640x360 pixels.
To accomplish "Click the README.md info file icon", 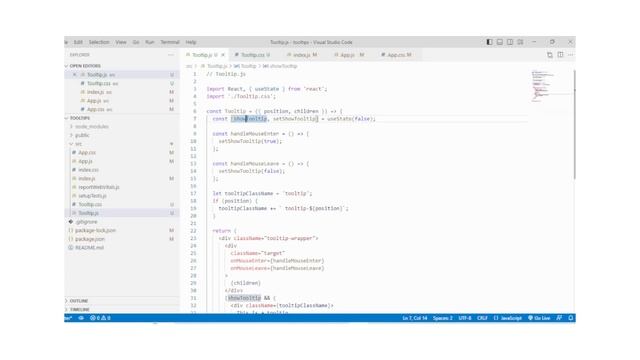I will (71, 248).
